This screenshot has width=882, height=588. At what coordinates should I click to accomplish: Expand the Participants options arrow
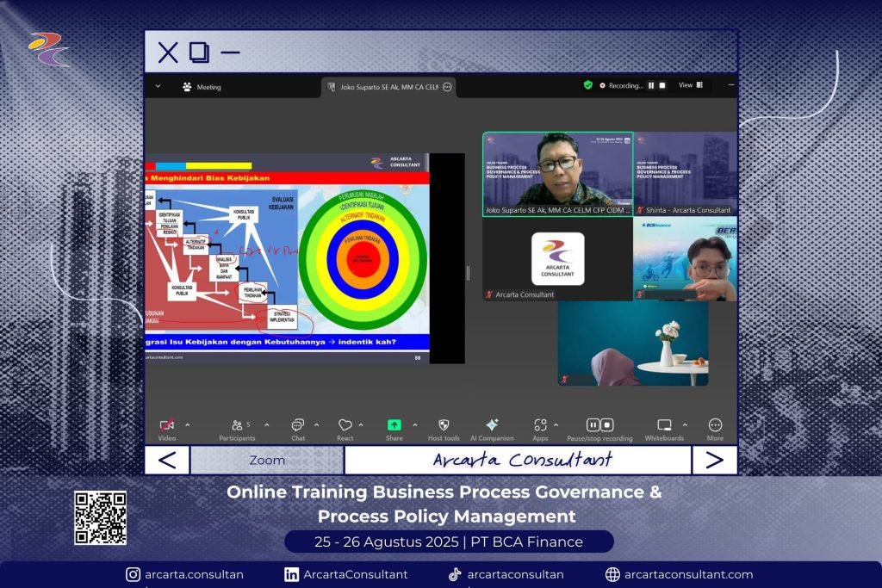click(266, 425)
